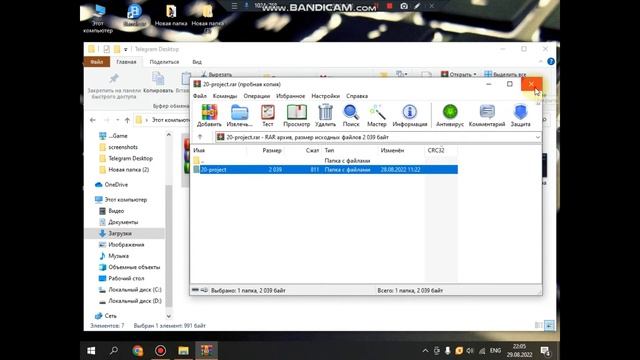Select the 20-project folder row
This screenshot has width=640, height=360.
click(x=324, y=169)
